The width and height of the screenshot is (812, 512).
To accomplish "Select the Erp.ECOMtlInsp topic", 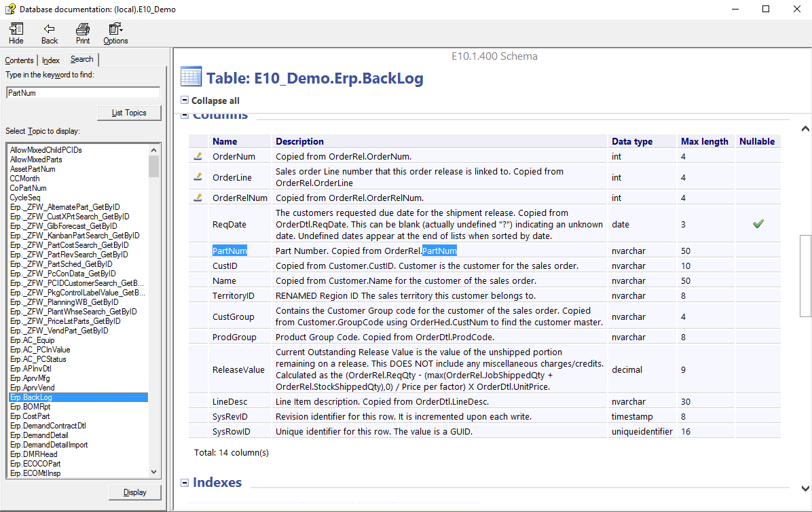I will click(35, 473).
